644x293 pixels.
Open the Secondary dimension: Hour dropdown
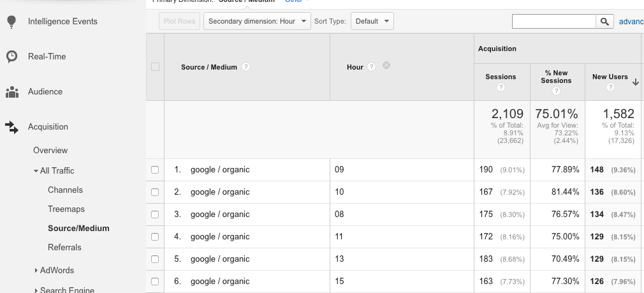[257, 21]
